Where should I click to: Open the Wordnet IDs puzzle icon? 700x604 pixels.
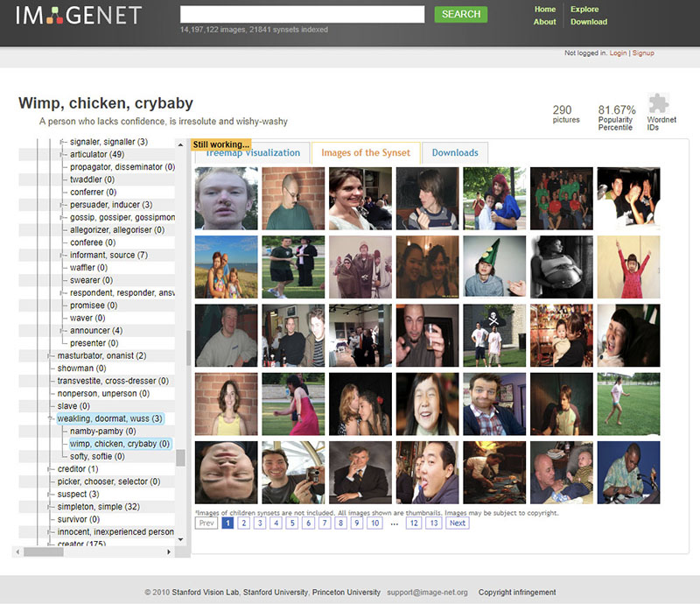[x=659, y=103]
